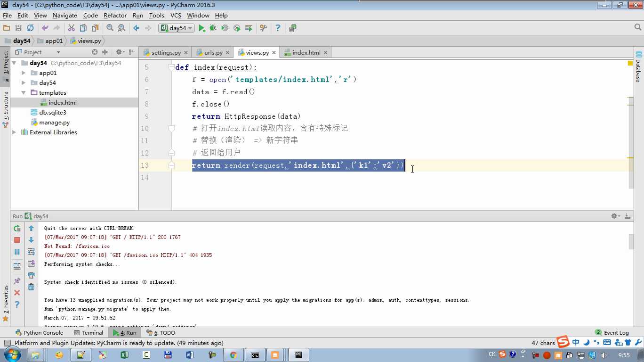This screenshot has height=362, width=644.
Task: Stop the running server with red square
Action: pos(17,240)
